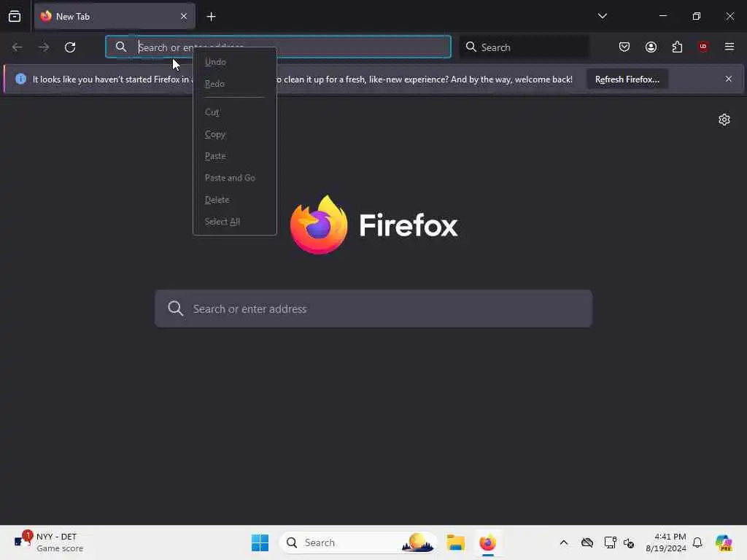Choose Delete from context menu
This screenshot has width=747, height=560.
[x=234, y=200]
